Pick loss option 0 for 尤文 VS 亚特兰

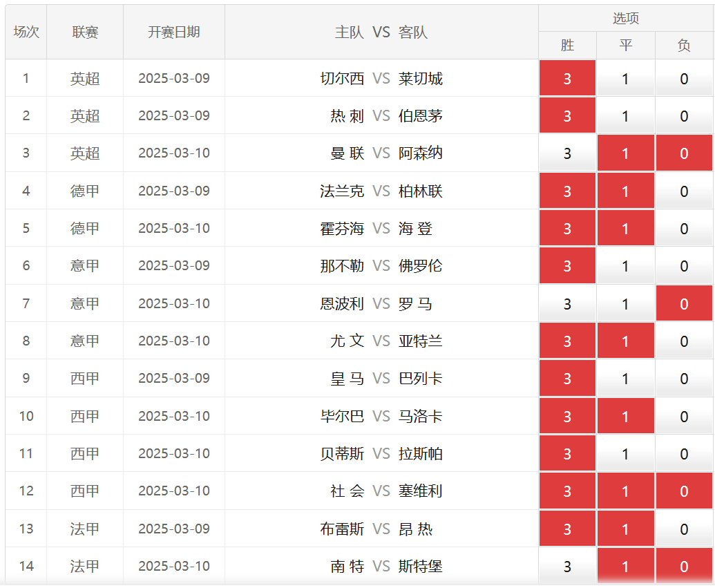point(684,341)
